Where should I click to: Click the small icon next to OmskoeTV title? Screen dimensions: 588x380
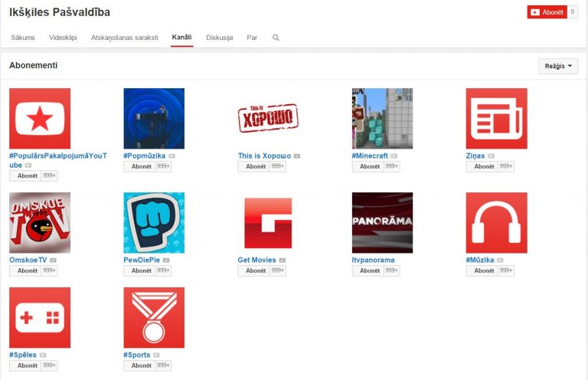click(54, 260)
